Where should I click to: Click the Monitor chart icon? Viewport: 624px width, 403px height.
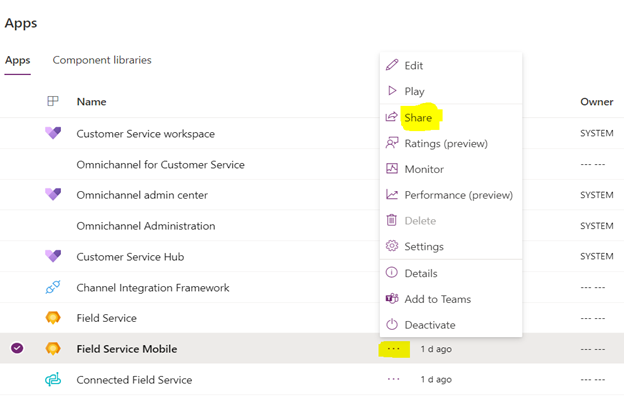(392, 168)
